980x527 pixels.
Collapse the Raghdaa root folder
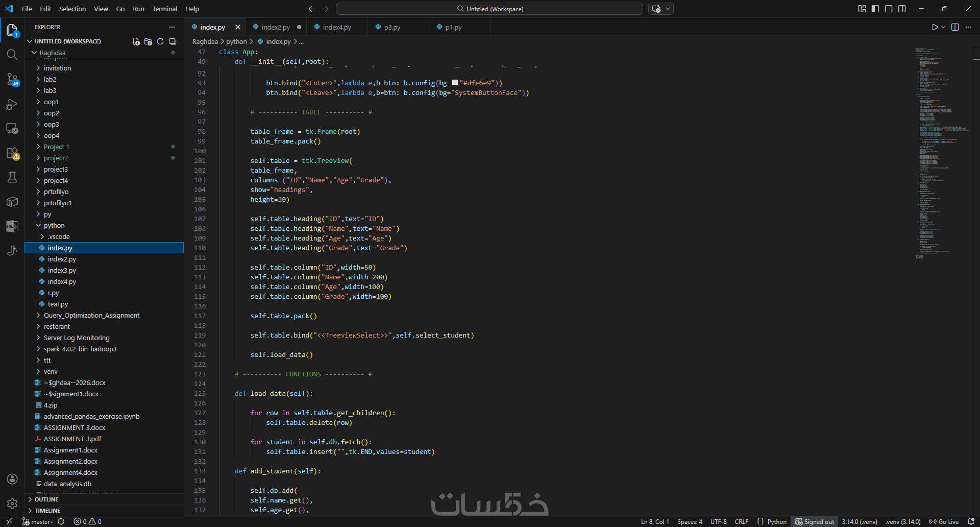pos(104,53)
